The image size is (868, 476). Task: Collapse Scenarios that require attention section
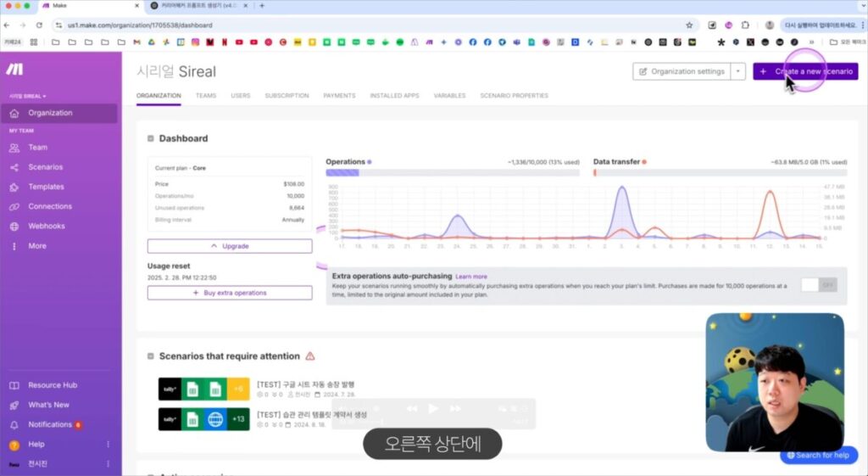tap(151, 356)
